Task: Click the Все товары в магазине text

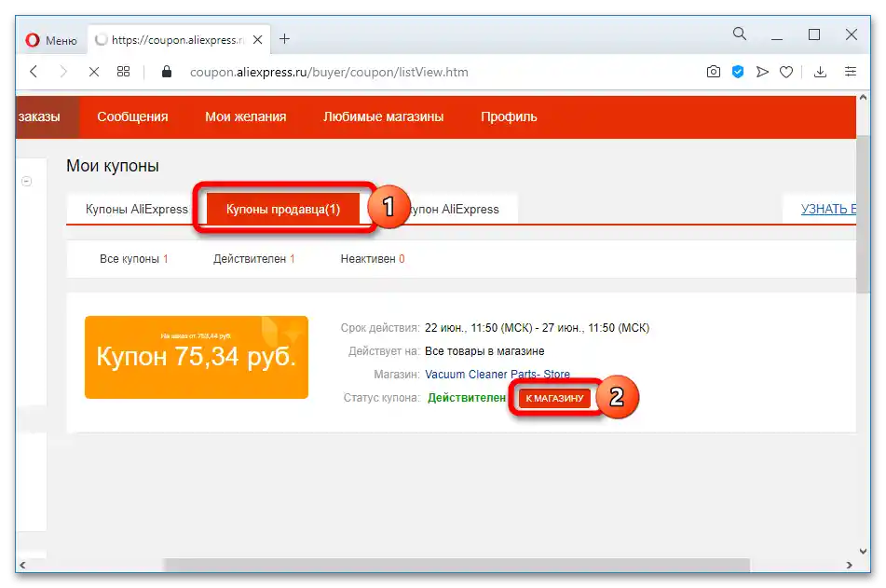Action: click(x=484, y=351)
